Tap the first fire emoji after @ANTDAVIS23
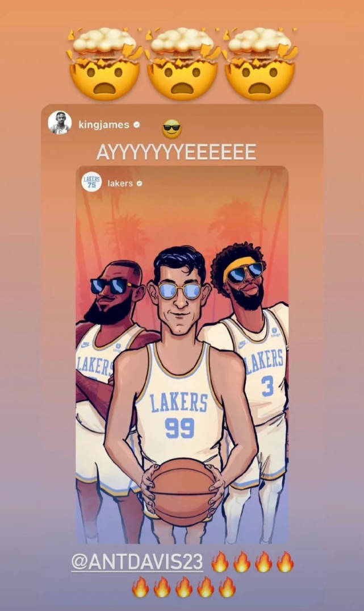Screen dimensions: 364x611 [x=220, y=562]
